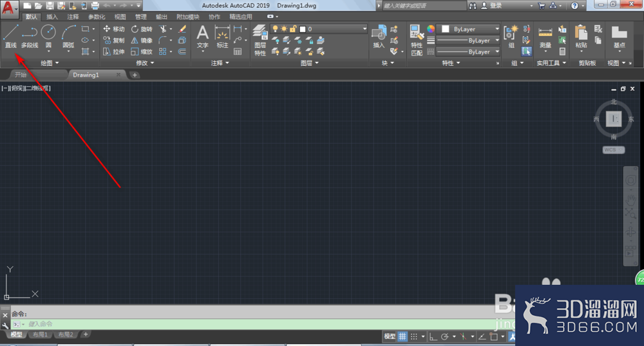The height and width of the screenshot is (346, 644).
Task: Click the white layer color swatch
Action: point(303,29)
